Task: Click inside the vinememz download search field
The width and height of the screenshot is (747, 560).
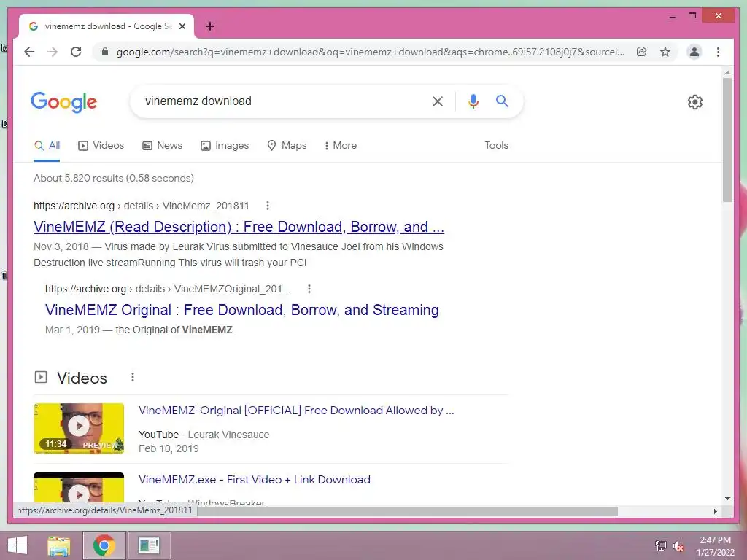Action: tap(281, 101)
